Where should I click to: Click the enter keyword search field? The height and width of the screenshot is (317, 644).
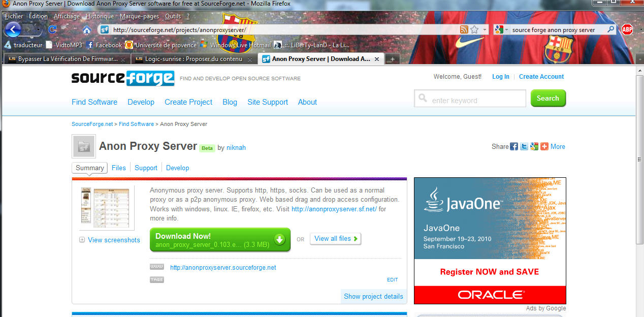[x=470, y=99]
